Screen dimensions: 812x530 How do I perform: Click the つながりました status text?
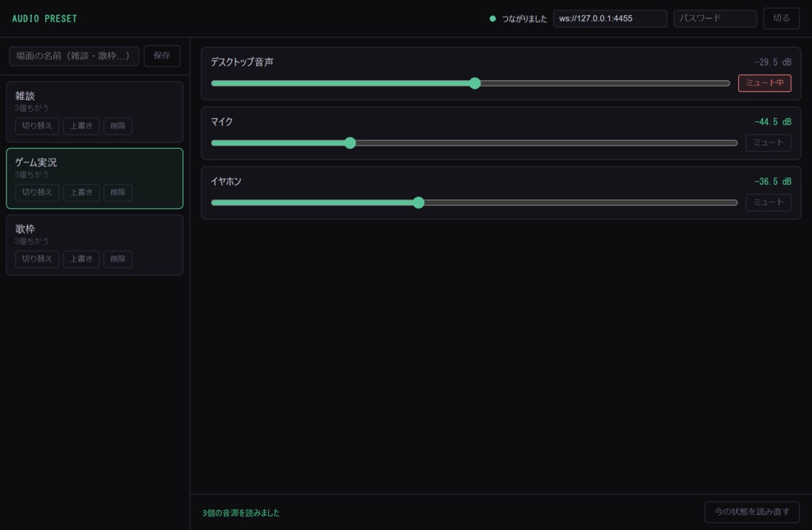pos(524,19)
